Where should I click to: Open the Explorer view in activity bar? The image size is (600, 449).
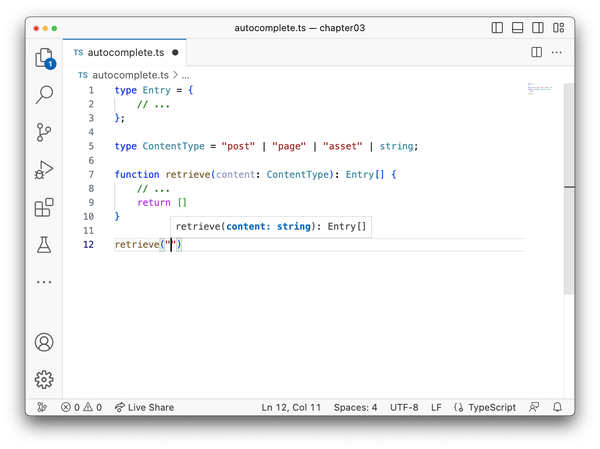click(x=44, y=58)
